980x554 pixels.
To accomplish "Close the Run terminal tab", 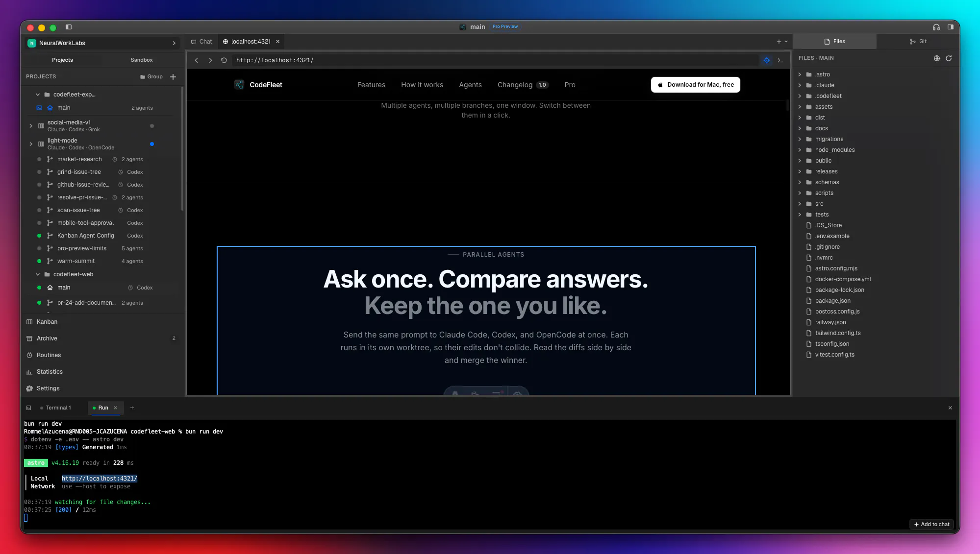I will pyautogui.click(x=116, y=408).
